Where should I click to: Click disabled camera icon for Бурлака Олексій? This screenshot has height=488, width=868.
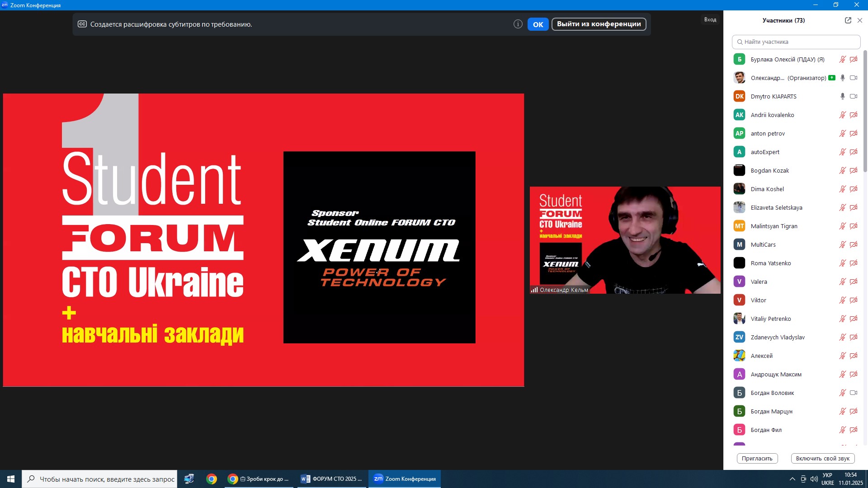[x=854, y=59]
